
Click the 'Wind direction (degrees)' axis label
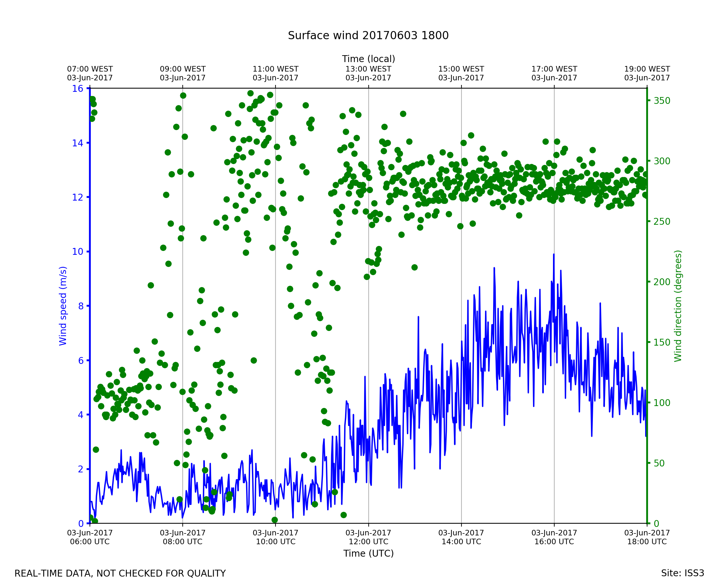(678, 305)
